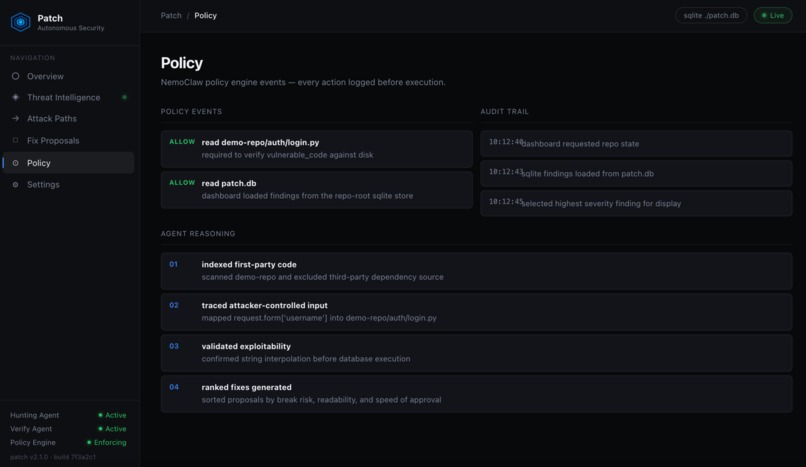Click ALLOW tag on login.py event
This screenshot has height=467, width=806.
click(x=182, y=142)
